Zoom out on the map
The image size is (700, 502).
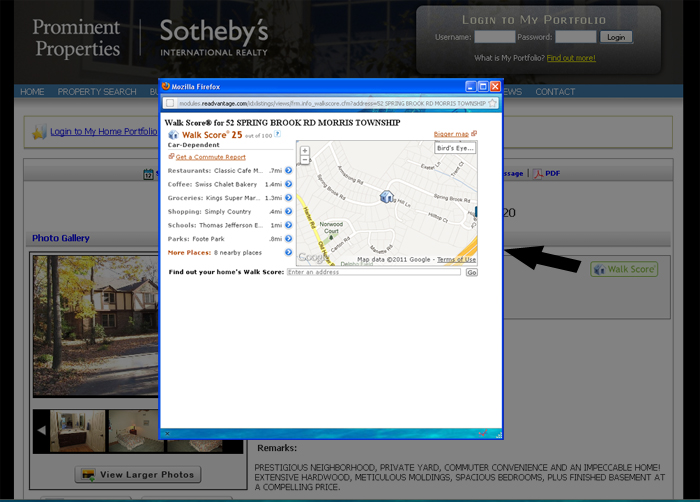point(305,160)
